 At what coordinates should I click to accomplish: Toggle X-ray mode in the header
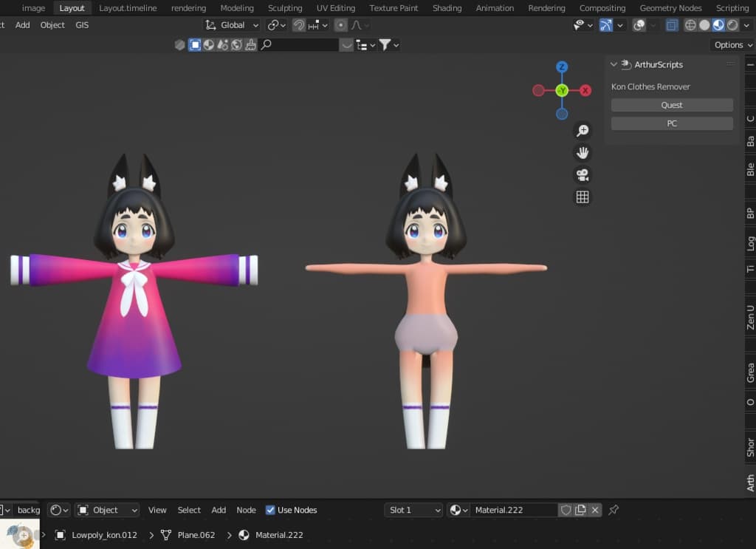(672, 25)
